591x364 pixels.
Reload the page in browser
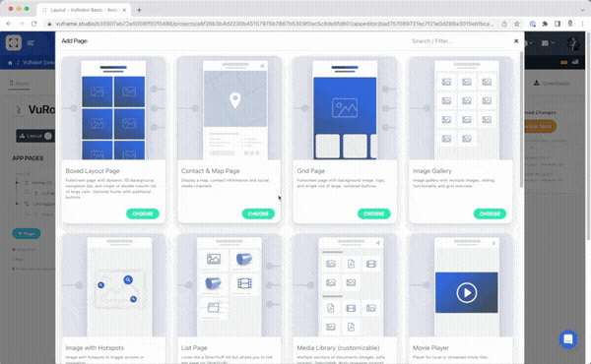(33, 24)
